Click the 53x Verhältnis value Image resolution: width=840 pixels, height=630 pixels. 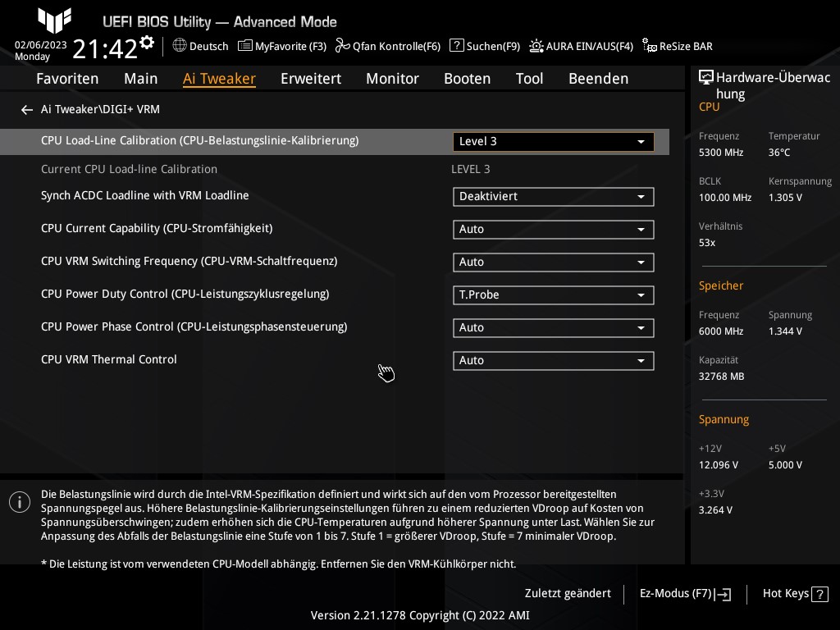point(707,243)
